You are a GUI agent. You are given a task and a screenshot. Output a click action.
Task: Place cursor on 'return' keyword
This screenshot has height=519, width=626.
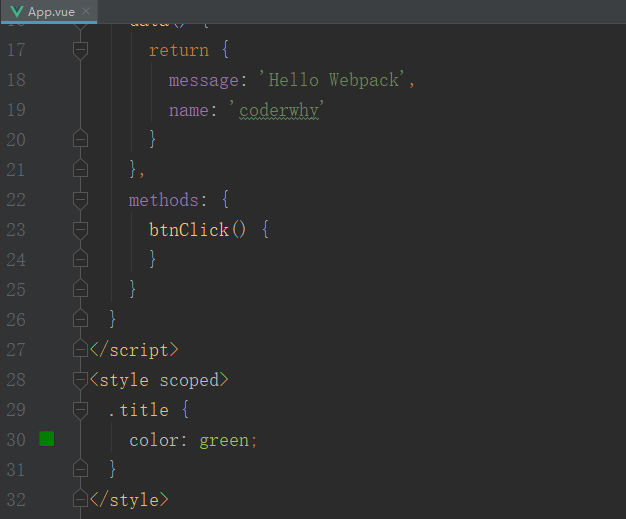(179, 51)
